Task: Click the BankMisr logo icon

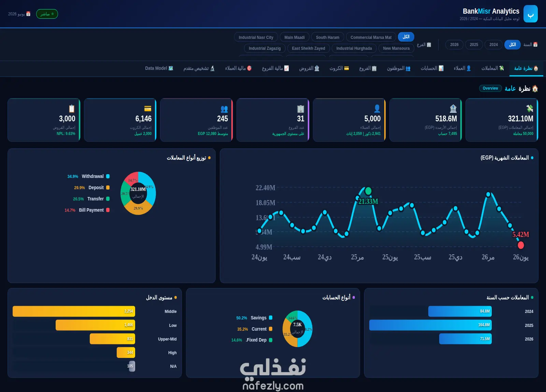Action: (530, 14)
